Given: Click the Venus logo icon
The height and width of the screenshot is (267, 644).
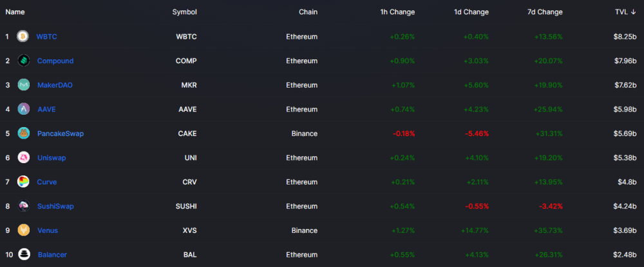Looking at the screenshot, I should [23, 230].
